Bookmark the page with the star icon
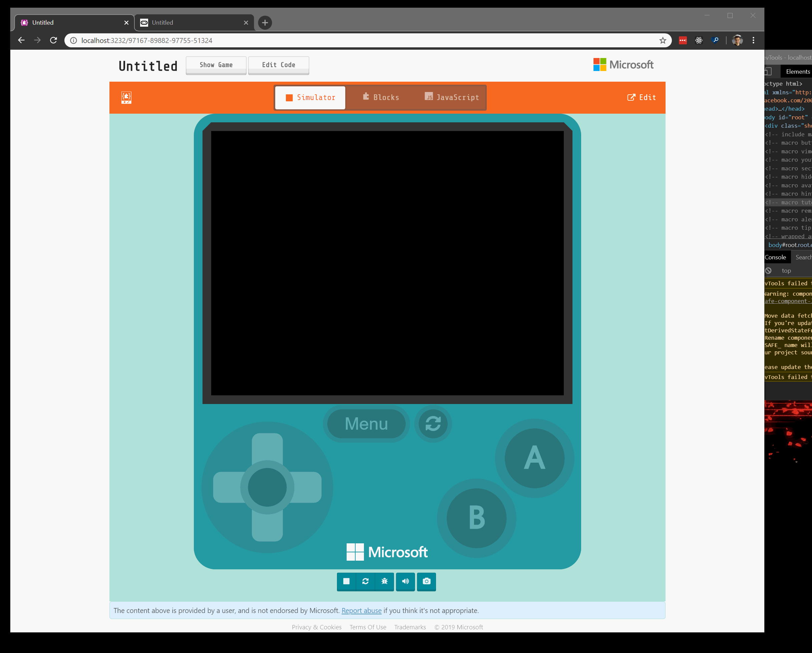 663,41
